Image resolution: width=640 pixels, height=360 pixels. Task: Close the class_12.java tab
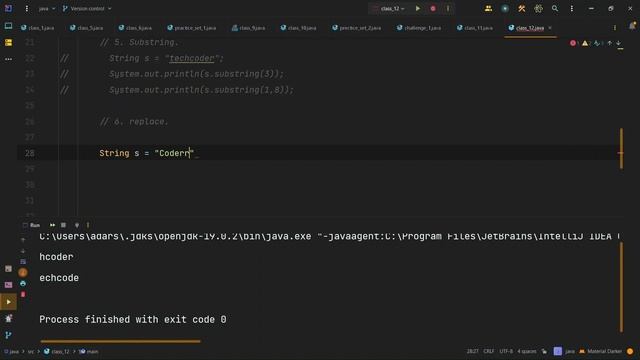(550, 28)
